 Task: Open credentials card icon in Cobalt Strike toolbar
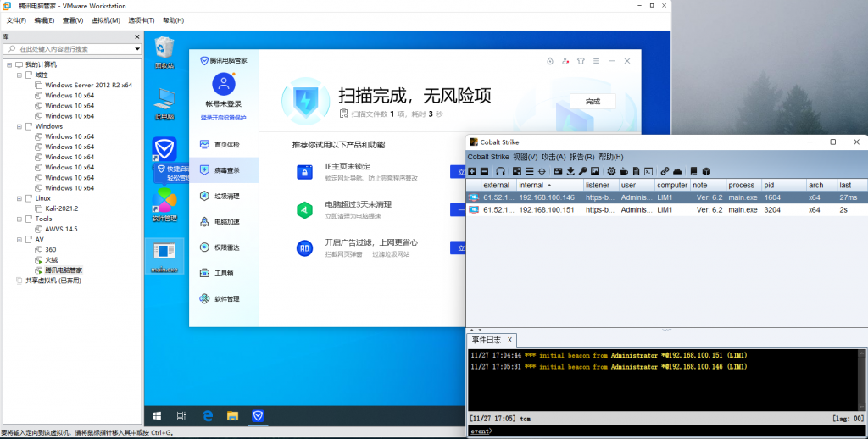(x=558, y=171)
